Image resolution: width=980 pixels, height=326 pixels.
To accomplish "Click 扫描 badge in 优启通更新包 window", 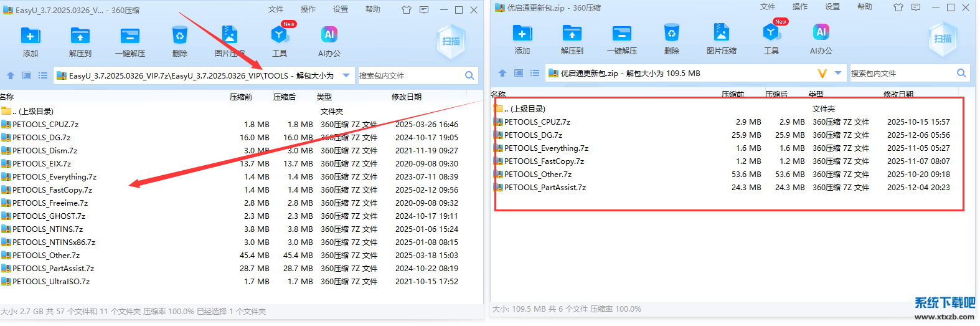I will (x=943, y=39).
